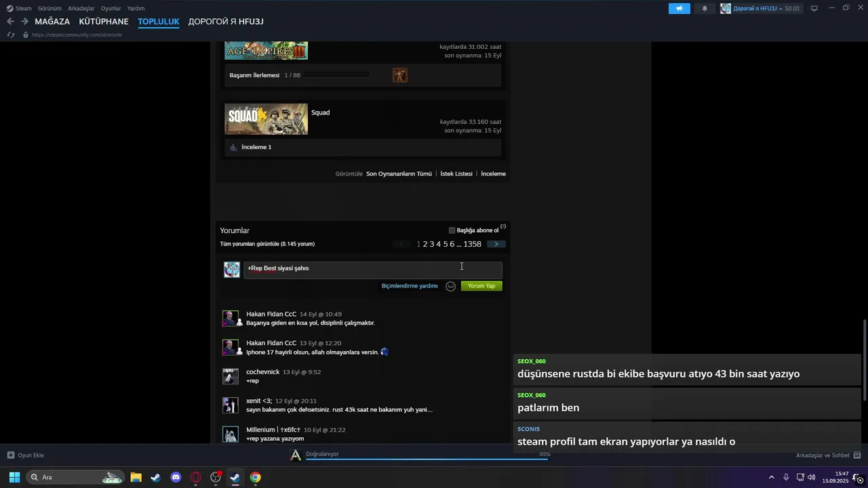
Task: Click the microphone tray icon
Action: 786,477
